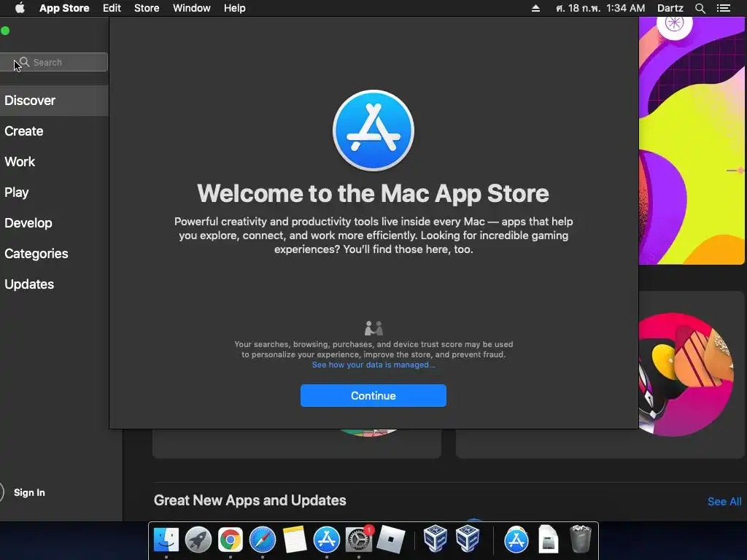
Task: Open the Store menu
Action: pos(147,8)
